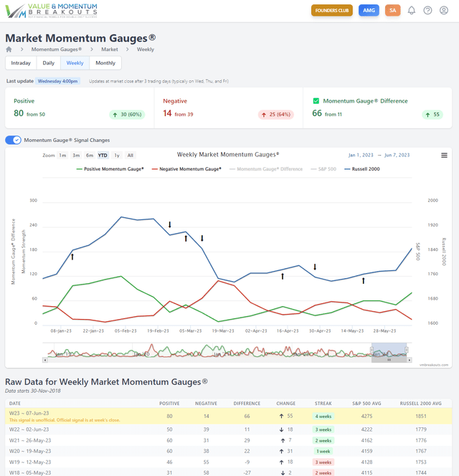
Task: Click the orange SA badge
Action: point(392,11)
